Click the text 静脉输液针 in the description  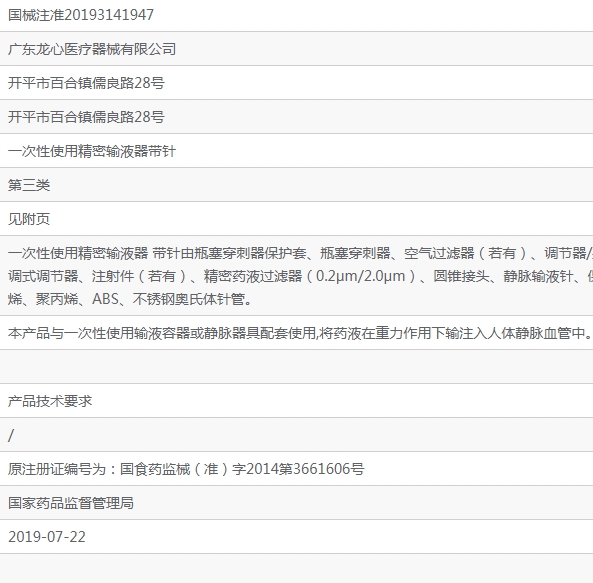point(538,276)
